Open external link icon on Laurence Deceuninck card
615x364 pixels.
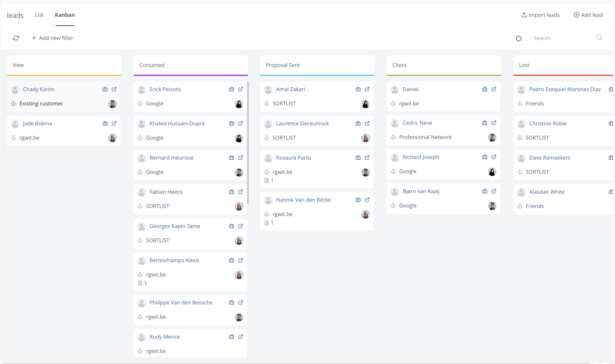[x=367, y=123]
